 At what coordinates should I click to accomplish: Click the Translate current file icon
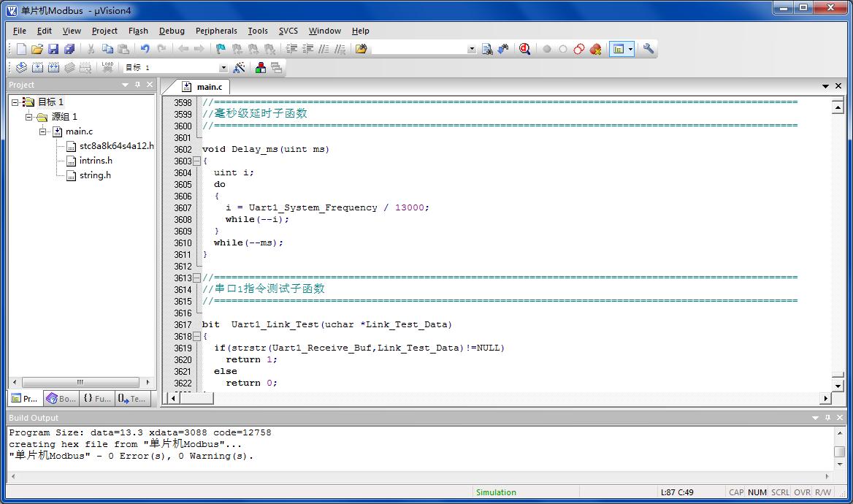click(x=21, y=67)
